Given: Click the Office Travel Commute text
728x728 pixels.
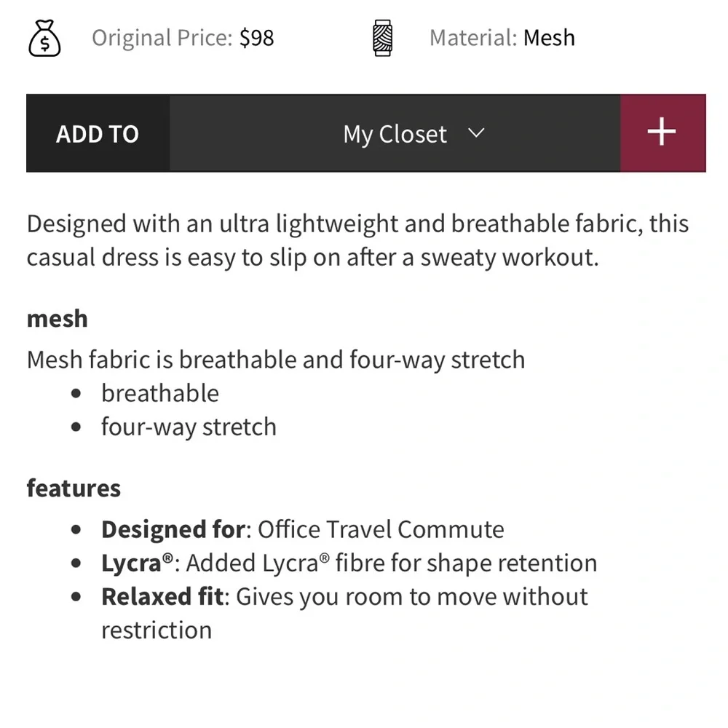Looking at the screenshot, I should click(381, 529).
